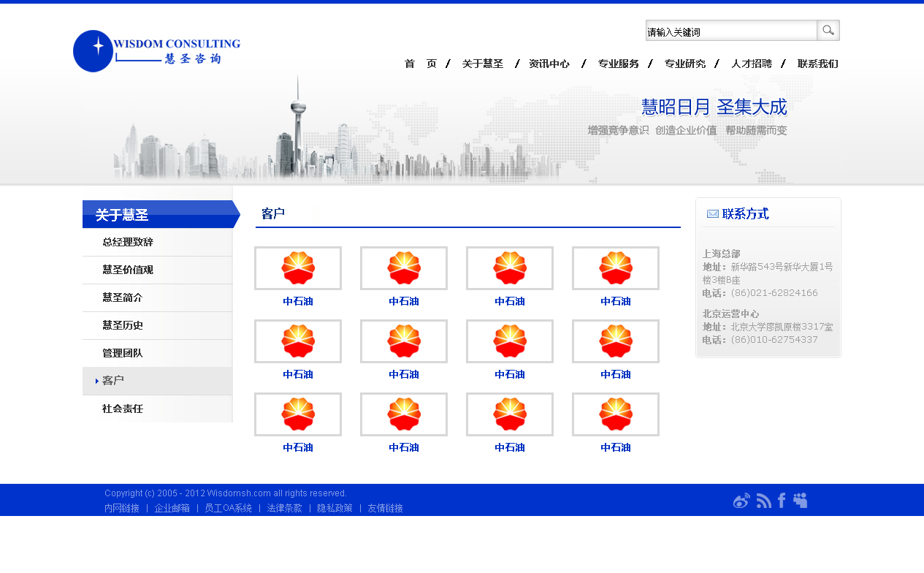Click the search magnifier button
924x573 pixels.
click(x=828, y=30)
